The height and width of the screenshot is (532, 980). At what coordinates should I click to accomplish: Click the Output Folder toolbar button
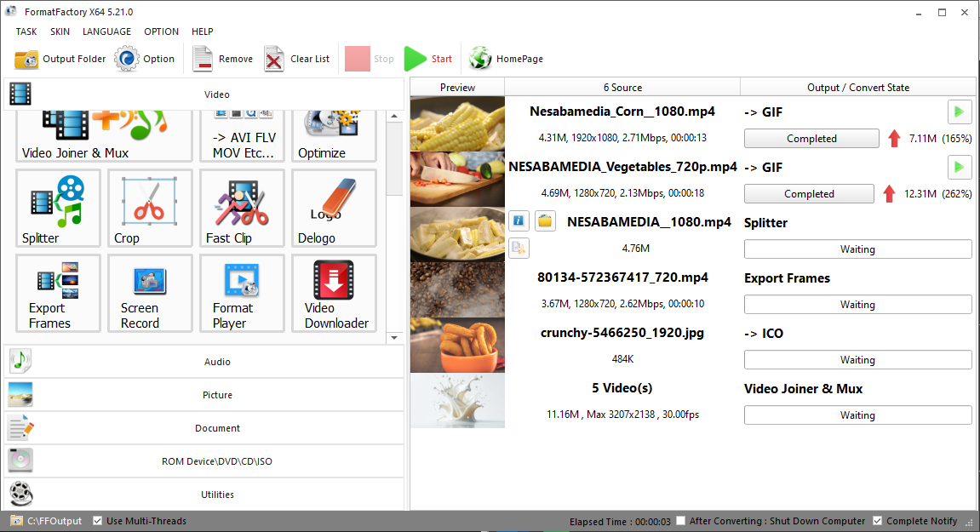pos(60,59)
